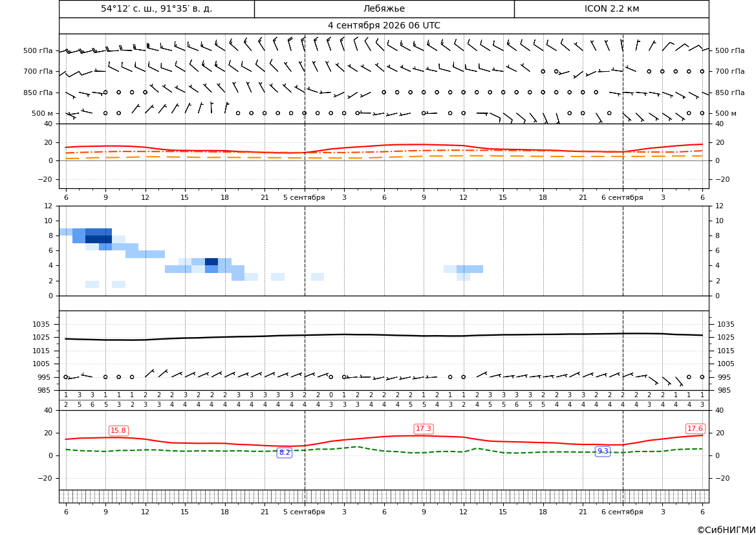The height and width of the screenshot is (535, 756).
Task: Click the right 500 м wind level label
Action: (726, 113)
